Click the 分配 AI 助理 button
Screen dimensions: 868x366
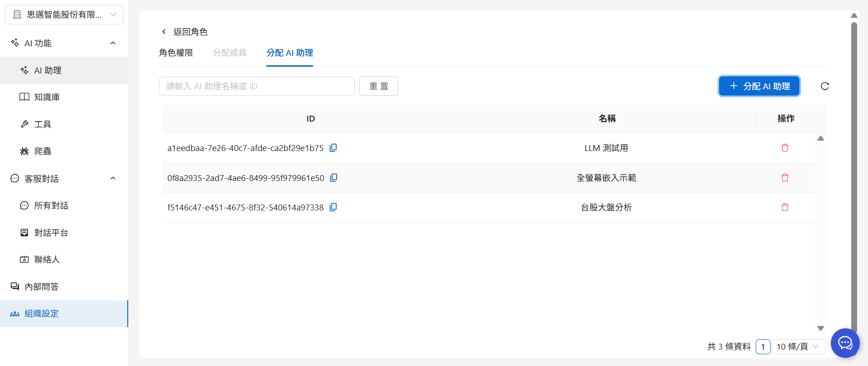pyautogui.click(x=759, y=86)
